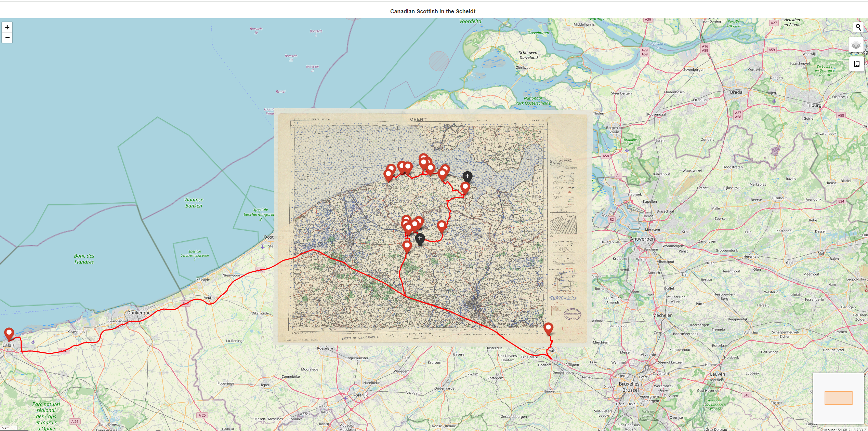Open the black plus marker on the estuary
The width and height of the screenshot is (868, 431).
tap(468, 177)
